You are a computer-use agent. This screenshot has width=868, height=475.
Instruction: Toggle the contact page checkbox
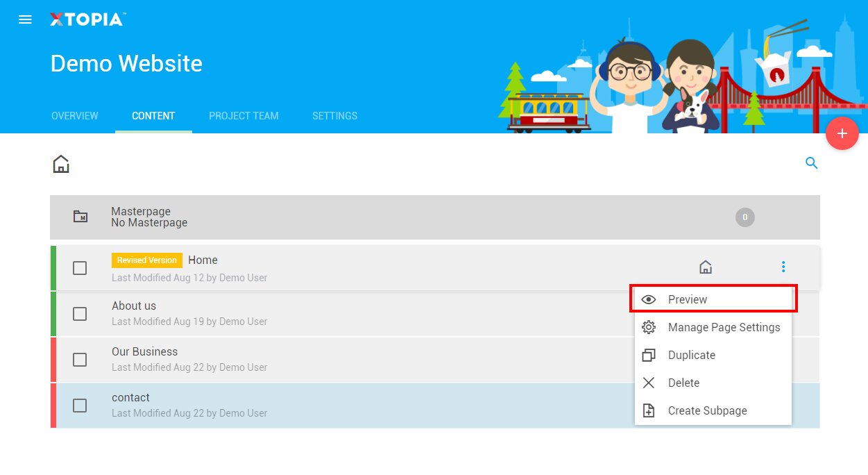point(80,406)
